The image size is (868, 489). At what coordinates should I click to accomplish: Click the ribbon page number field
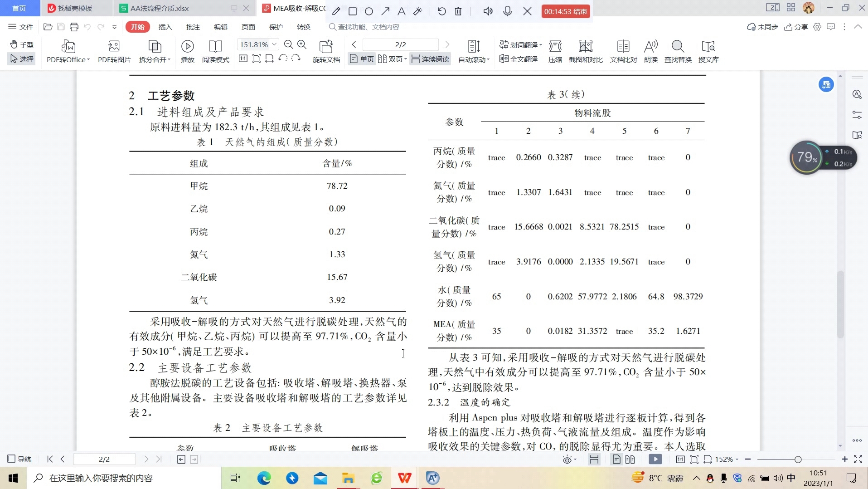click(401, 44)
